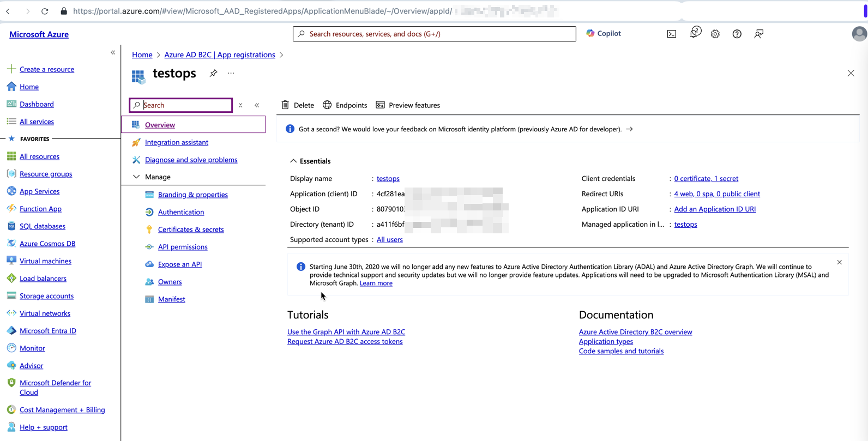
Task: Click the Add an Application ID URI link
Action: click(714, 209)
